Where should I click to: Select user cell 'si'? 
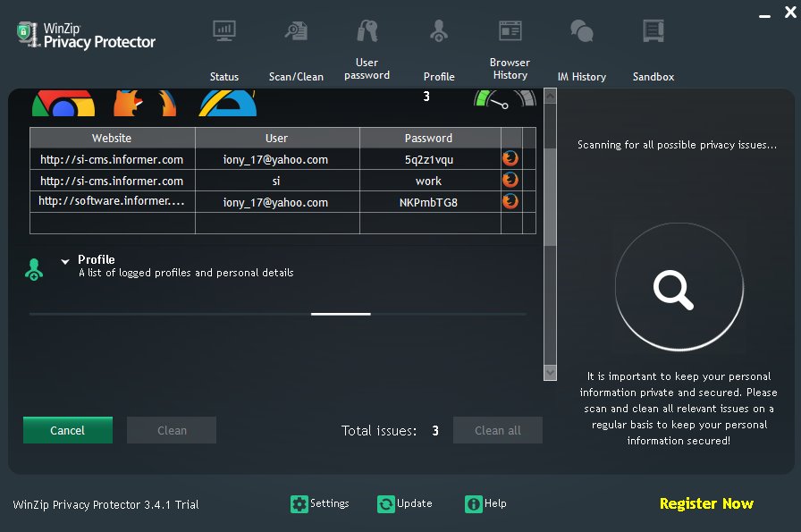276,181
